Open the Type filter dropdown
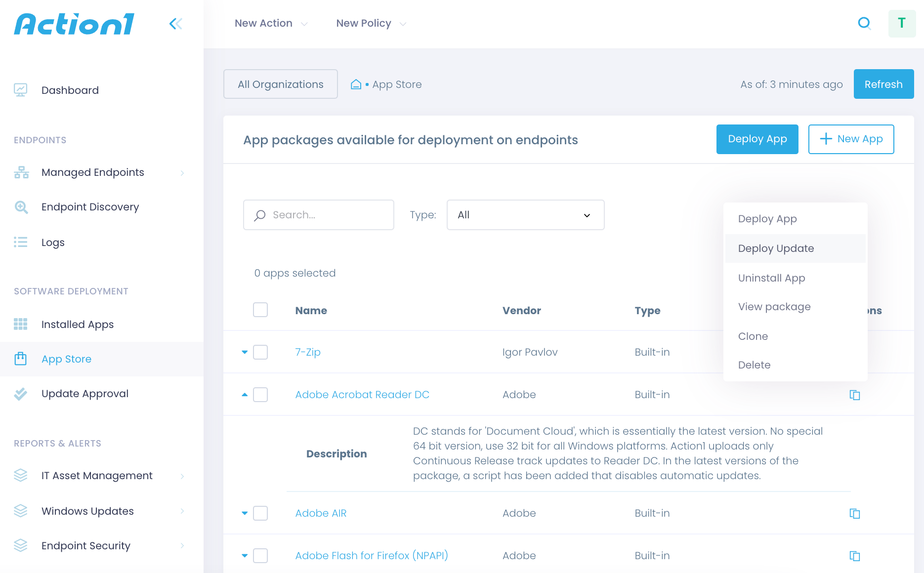This screenshot has height=573, width=924. point(525,215)
